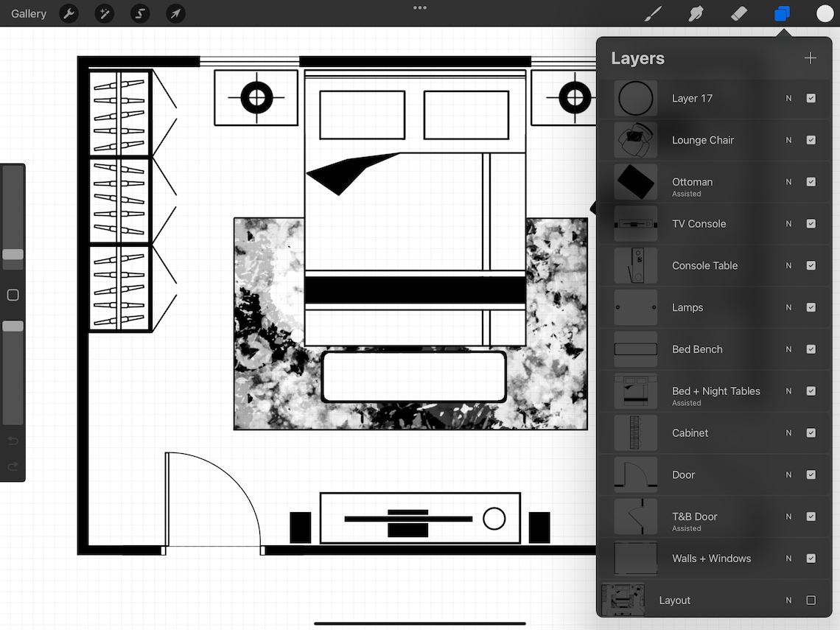Open the Actions wrench menu
The height and width of the screenshot is (630, 840).
point(69,13)
